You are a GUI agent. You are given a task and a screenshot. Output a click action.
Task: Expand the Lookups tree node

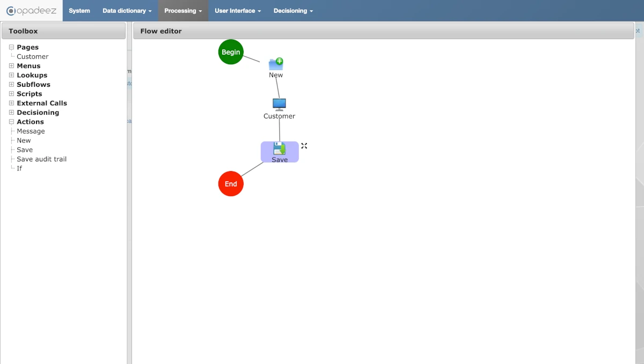(12, 75)
